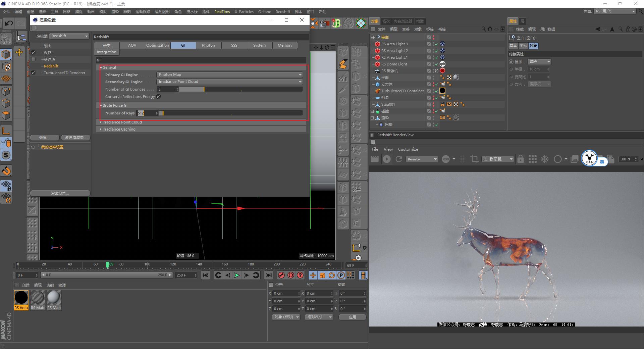The width and height of the screenshot is (644, 349).
Task: Click the RS Volume material thumbnail
Action: click(x=21, y=298)
